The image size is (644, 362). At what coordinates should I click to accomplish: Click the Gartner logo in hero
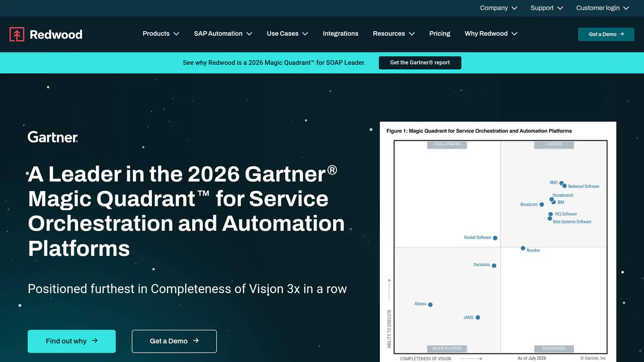[53, 137]
